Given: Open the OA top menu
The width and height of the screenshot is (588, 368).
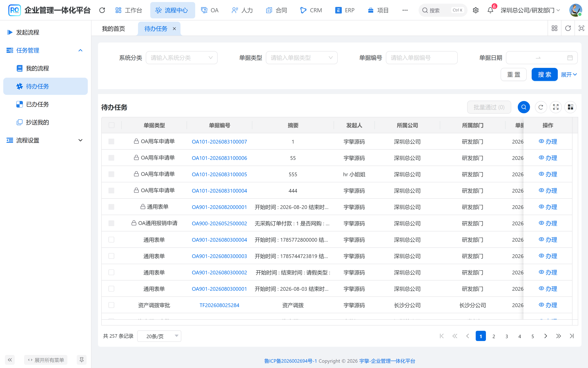Looking at the screenshot, I should click(x=210, y=10).
